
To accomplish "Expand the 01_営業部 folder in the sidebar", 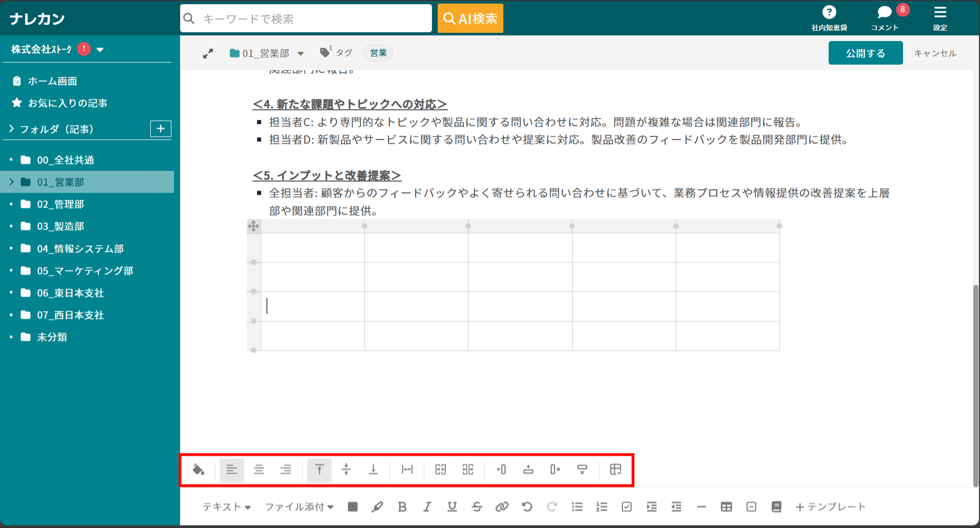I will [x=11, y=181].
